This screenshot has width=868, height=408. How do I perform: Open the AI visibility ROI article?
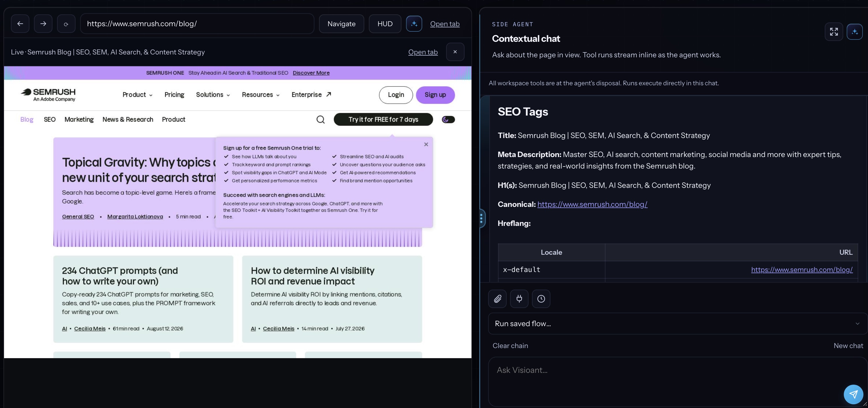(312, 275)
